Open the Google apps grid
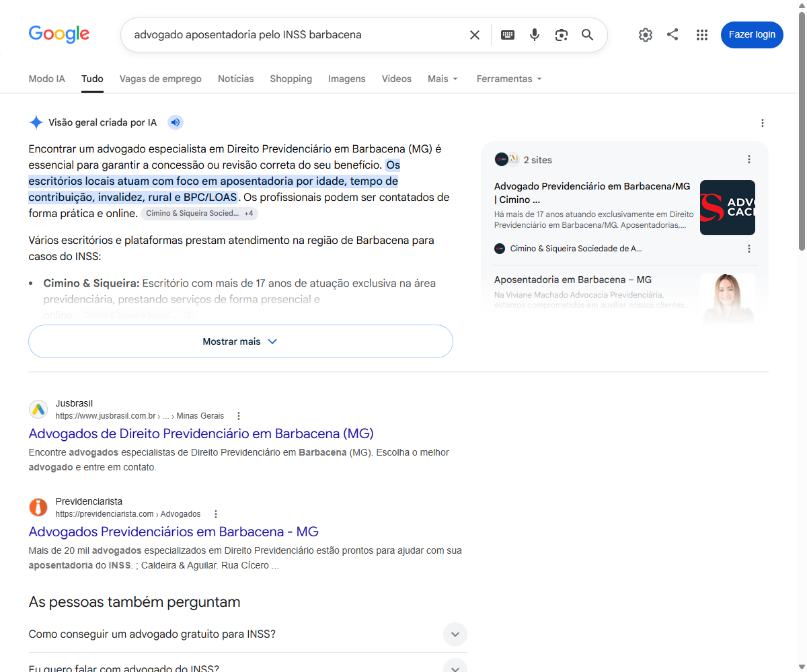 tap(702, 35)
